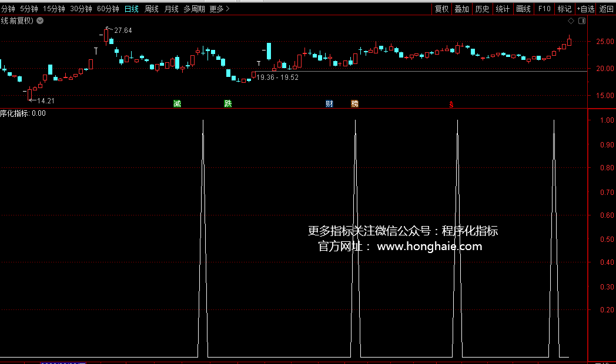Click the green 减 event marker icon
Viewport: 616px width, 364px height.
point(177,104)
